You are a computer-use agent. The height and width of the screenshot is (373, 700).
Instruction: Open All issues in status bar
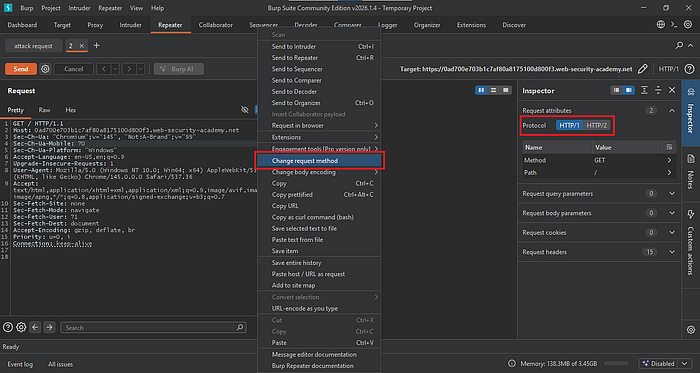click(60, 364)
